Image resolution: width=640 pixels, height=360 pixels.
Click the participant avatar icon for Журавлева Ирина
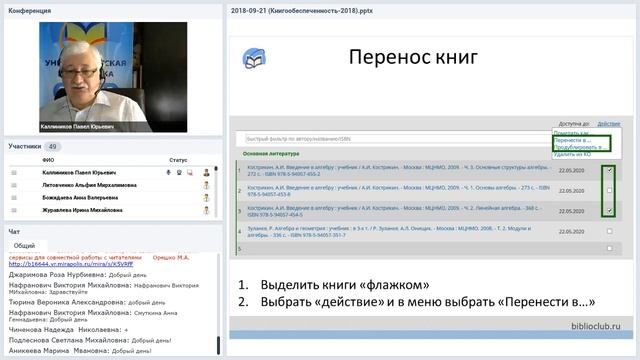click(x=206, y=210)
